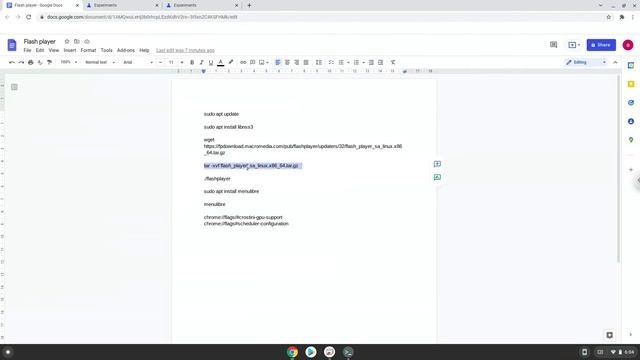Align text to the left
Image resolution: width=640 pixels, height=360 pixels.
[278, 62]
